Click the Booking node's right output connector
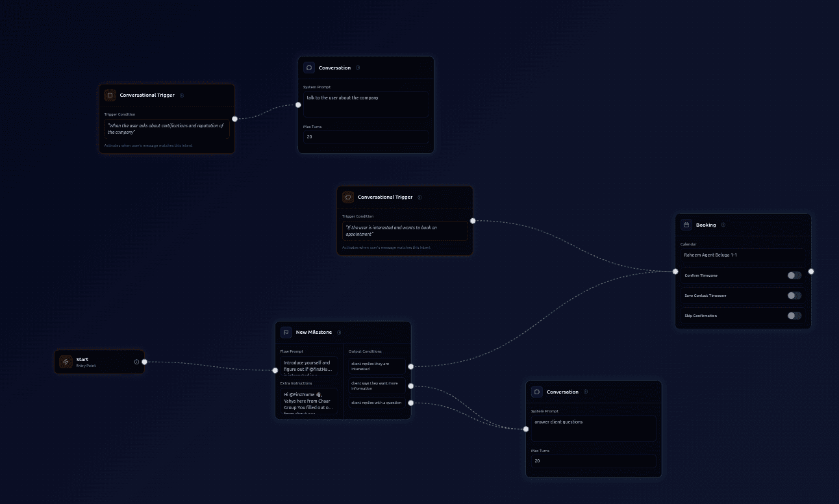The height and width of the screenshot is (504, 839). (x=811, y=271)
